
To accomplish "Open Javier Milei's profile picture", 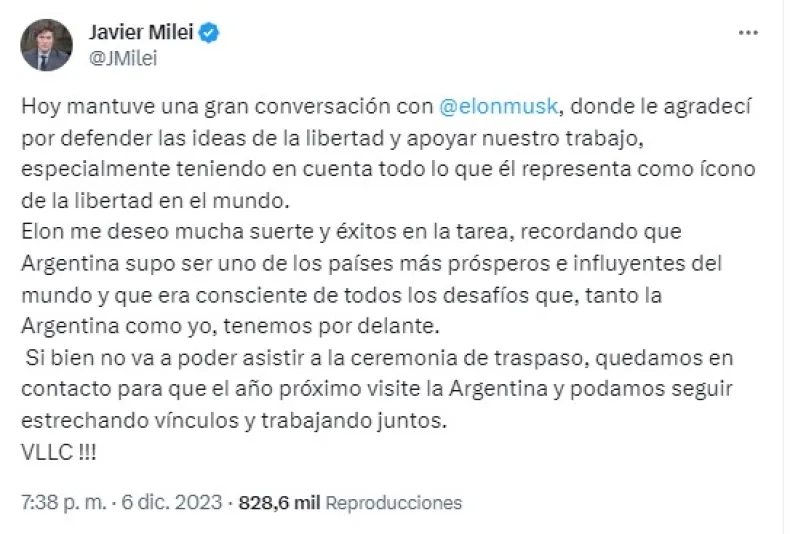I will [46, 45].
